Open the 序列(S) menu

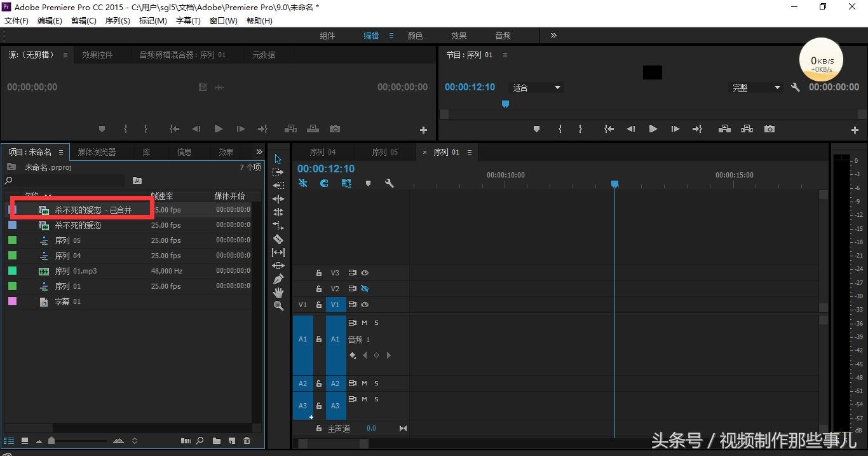pos(117,20)
